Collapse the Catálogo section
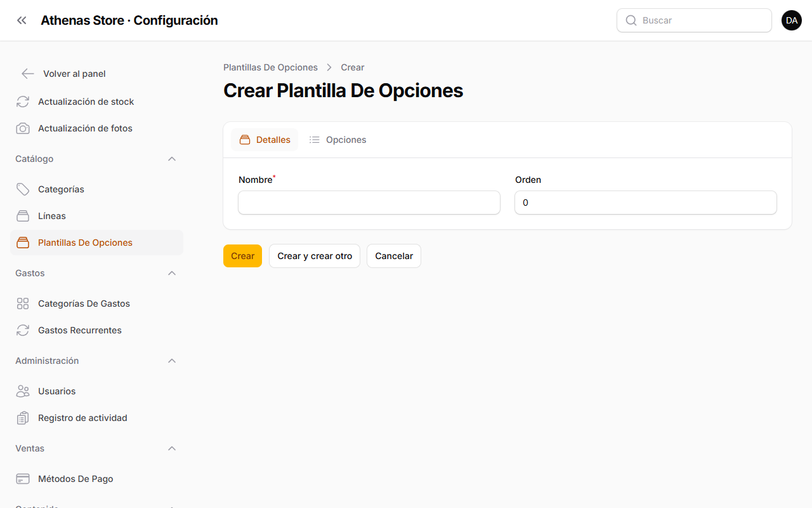Viewport: 812px width, 508px height. coord(172,159)
